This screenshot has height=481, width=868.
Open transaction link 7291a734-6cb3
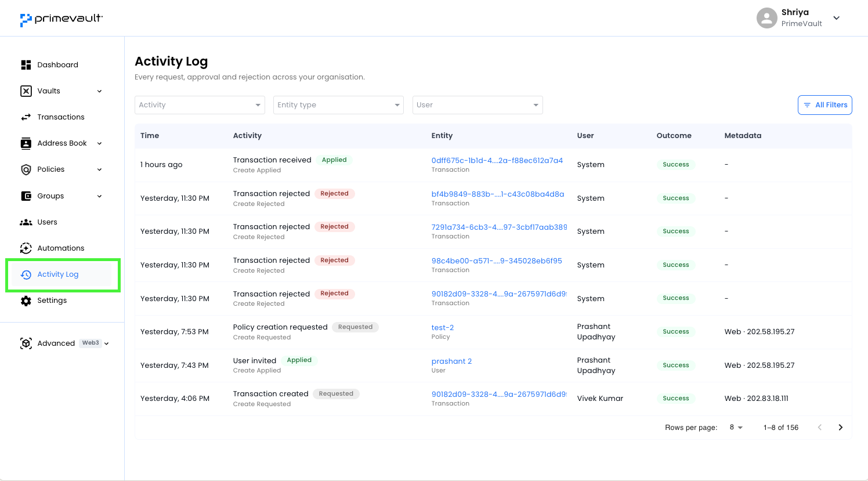click(500, 227)
